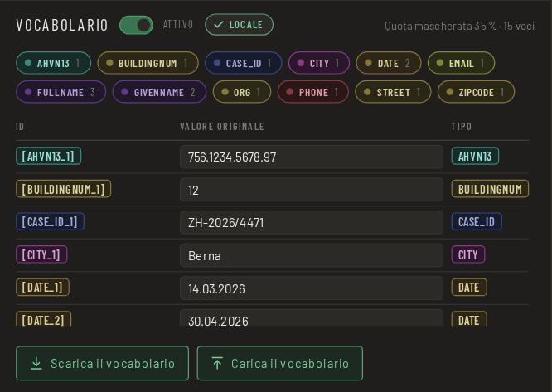Click the BUILDINGNUM type badge in the table
The height and width of the screenshot is (392, 552).
pyautogui.click(x=490, y=189)
